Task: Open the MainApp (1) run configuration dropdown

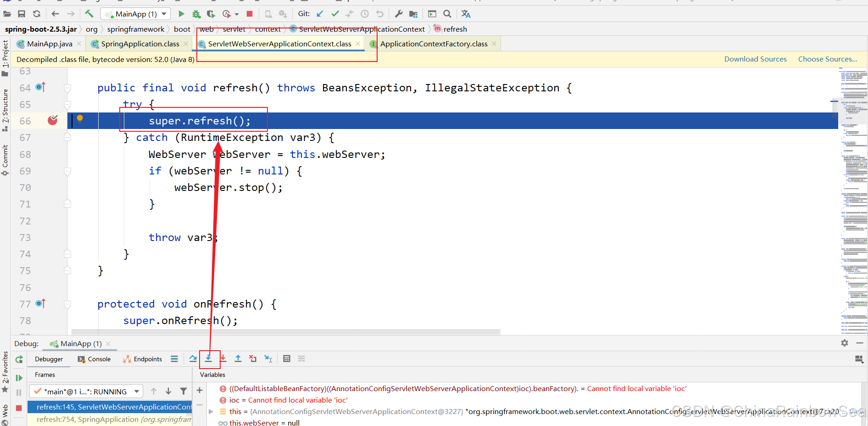Action: click(x=136, y=14)
